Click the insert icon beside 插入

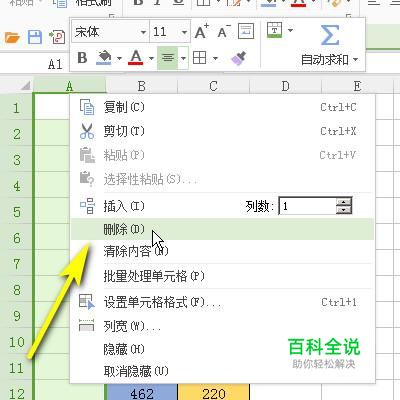87,206
